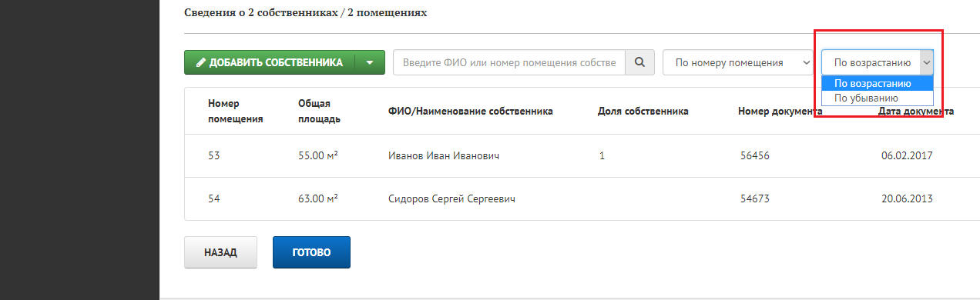Click the Номер помещения column header

click(236, 111)
